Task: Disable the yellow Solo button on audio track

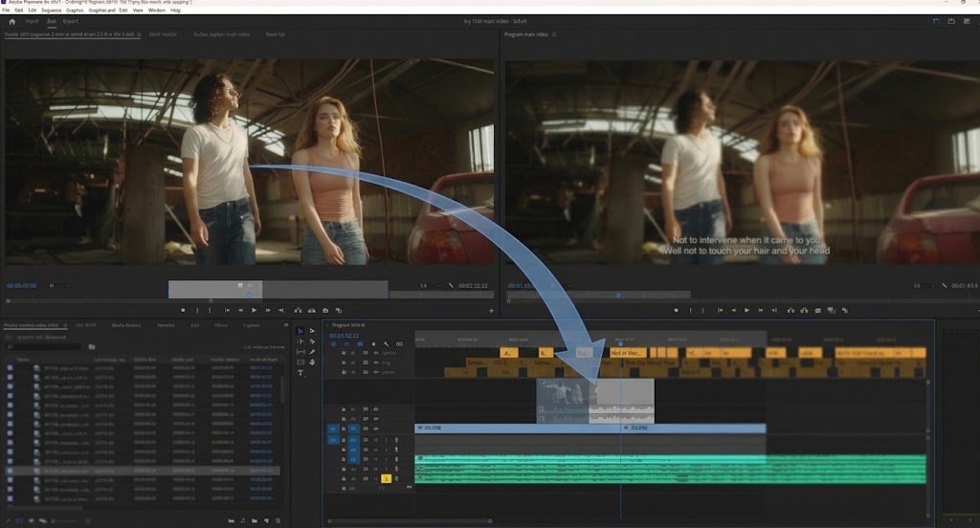Action: pos(386,478)
